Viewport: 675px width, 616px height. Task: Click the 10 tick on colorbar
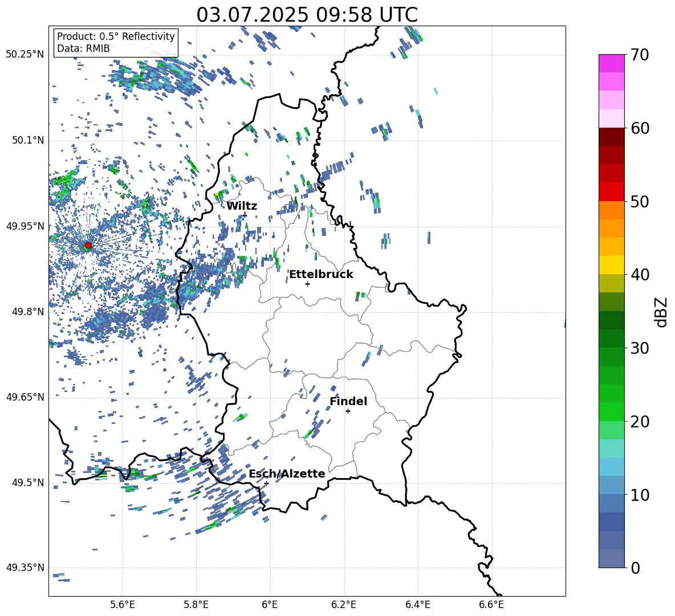[640, 495]
